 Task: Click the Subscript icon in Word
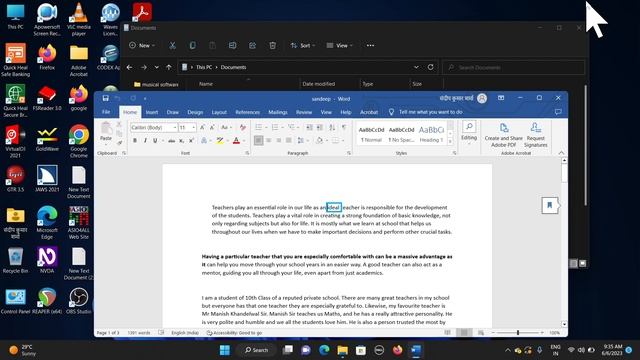[181, 141]
